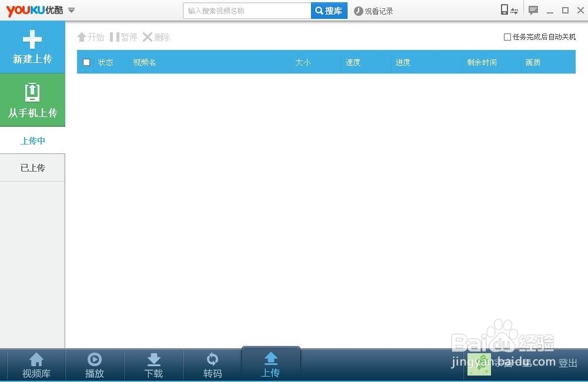Click the 登出 logout link
This screenshot has height=382, width=588.
pos(567,363)
